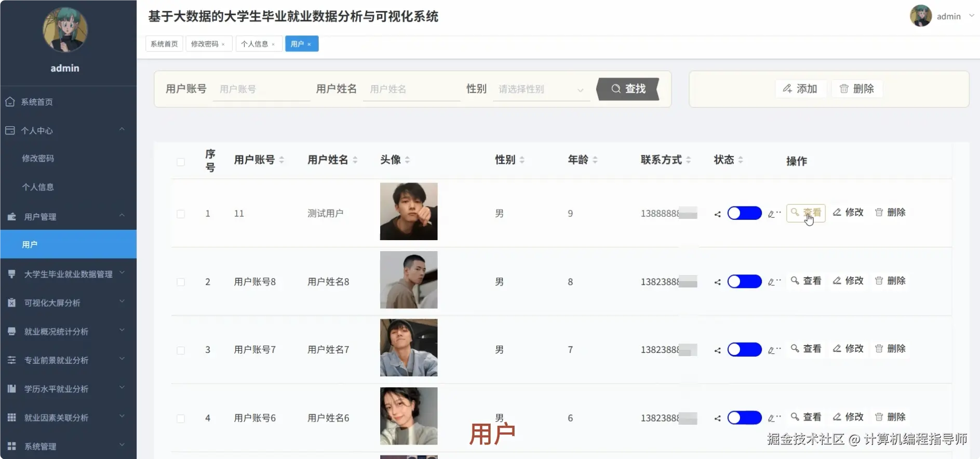Toggle status switch for 用户姓名8

[744, 281]
